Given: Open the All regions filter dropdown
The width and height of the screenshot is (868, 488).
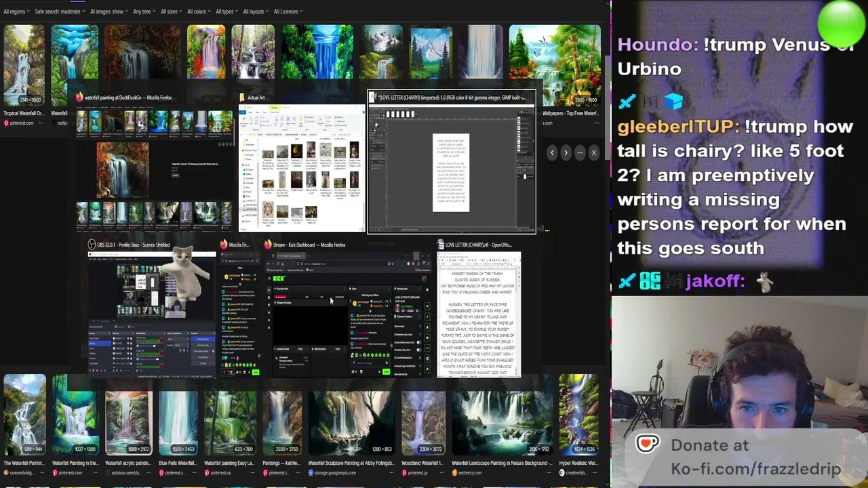Looking at the screenshot, I should pos(16,12).
